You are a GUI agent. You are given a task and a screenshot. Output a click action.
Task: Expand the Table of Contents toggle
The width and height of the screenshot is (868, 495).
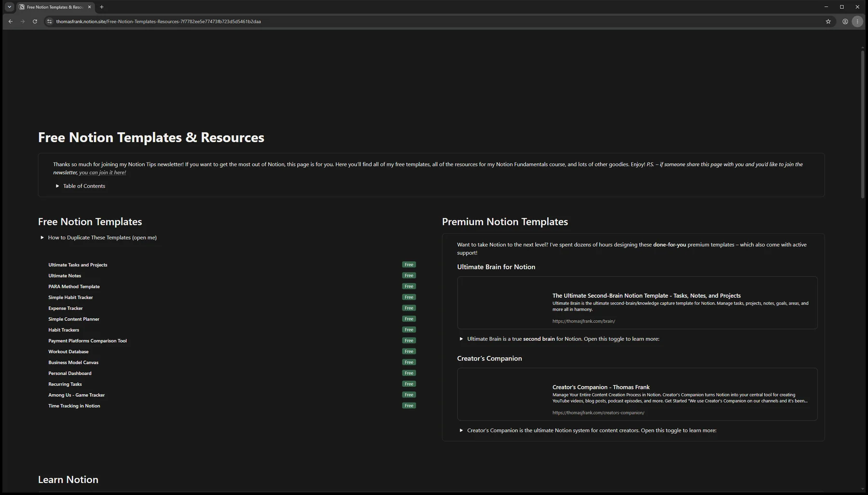tap(57, 186)
